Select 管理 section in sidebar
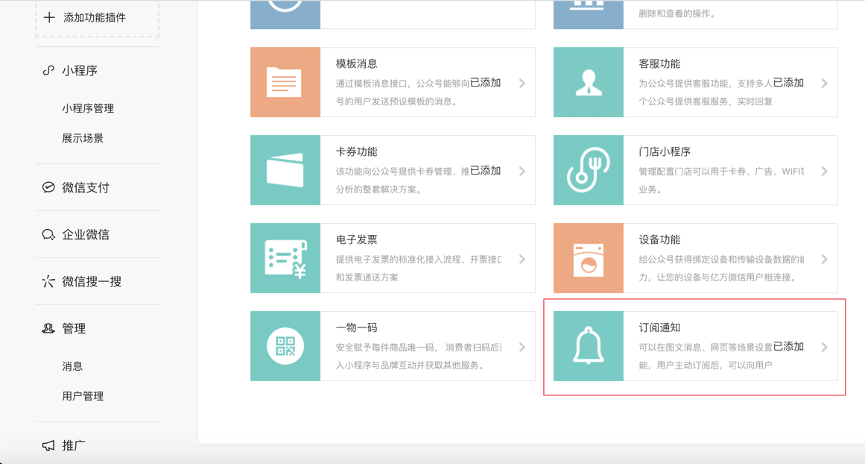 [74, 328]
